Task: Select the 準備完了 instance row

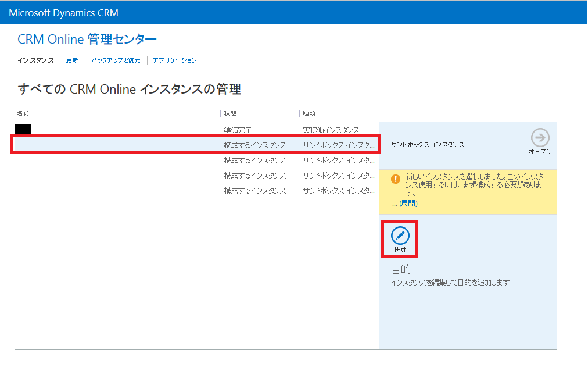Action: [x=197, y=130]
